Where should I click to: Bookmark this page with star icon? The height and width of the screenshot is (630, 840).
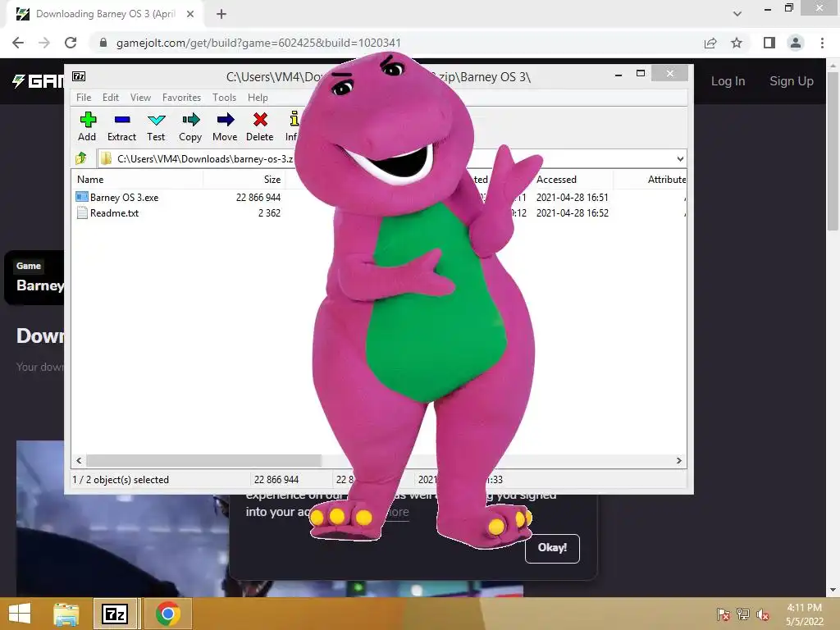tap(737, 43)
